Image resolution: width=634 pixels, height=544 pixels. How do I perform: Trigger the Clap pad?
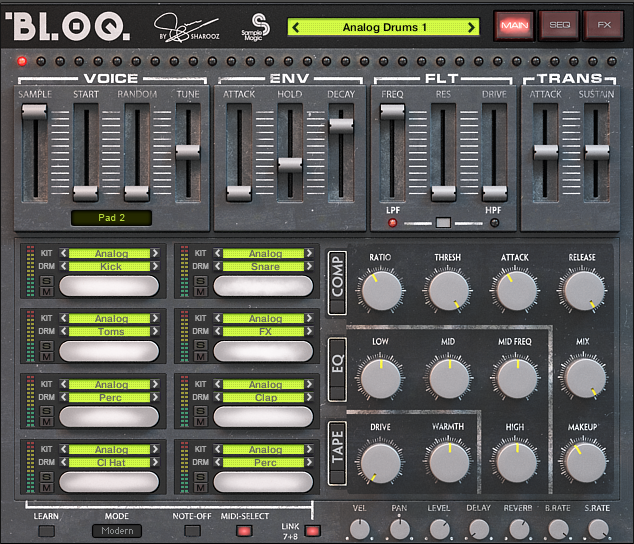click(x=263, y=417)
